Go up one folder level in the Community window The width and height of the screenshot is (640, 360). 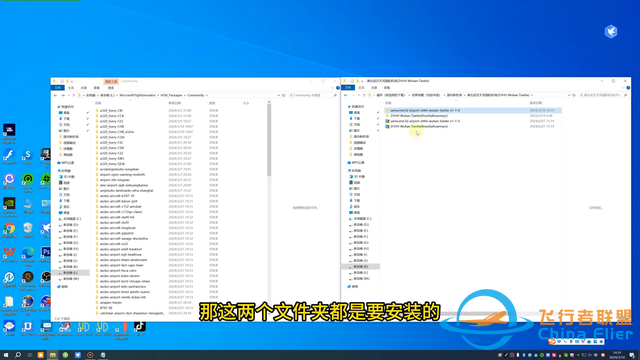pos(73,95)
